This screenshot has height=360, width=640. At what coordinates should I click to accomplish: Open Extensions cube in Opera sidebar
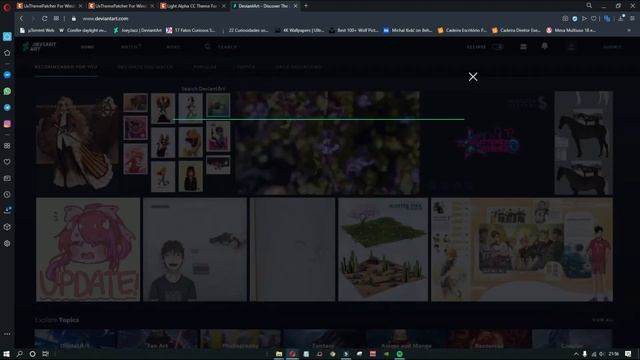pyautogui.click(x=7, y=227)
